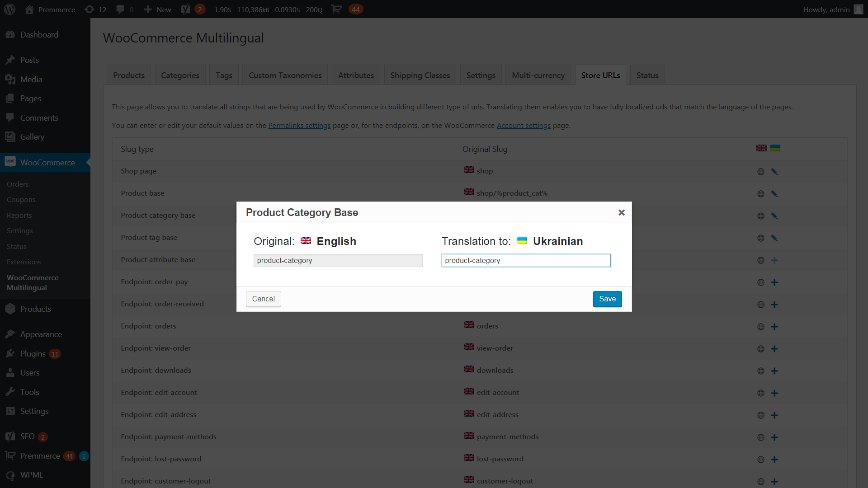Click the Ukrainian flag column header
Screen dimensions: 868x488
point(775,148)
